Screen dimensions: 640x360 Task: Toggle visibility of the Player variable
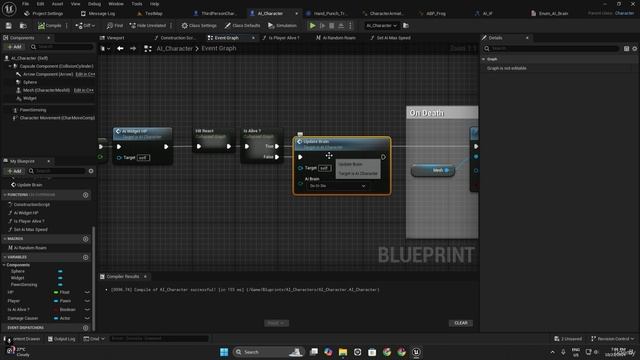pos(87,301)
